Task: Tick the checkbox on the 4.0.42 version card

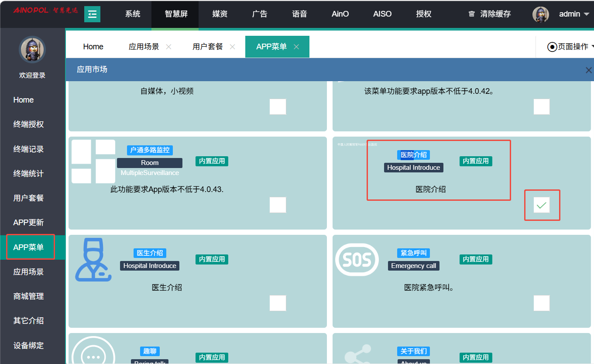Action: [x=542, y=107]
